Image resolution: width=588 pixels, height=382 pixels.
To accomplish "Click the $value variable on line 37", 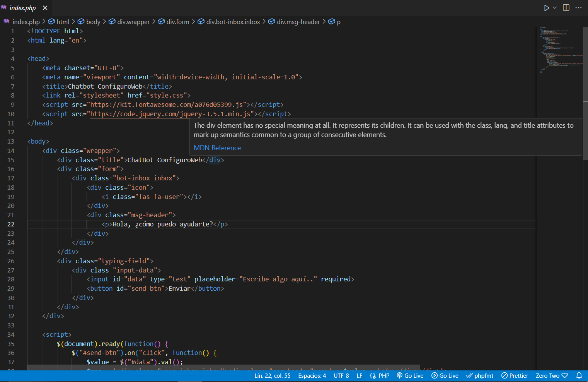I will [x=97, y=362].
